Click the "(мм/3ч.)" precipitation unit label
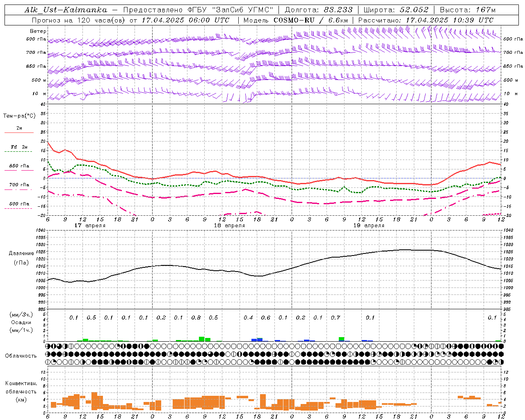Screen dimensions: 525x420 tap(21, 315)
